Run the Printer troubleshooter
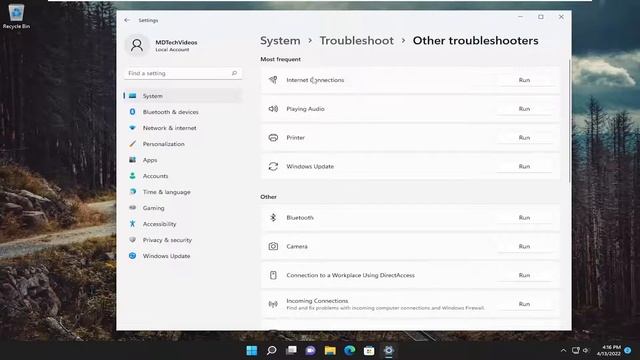 [524, 138]
